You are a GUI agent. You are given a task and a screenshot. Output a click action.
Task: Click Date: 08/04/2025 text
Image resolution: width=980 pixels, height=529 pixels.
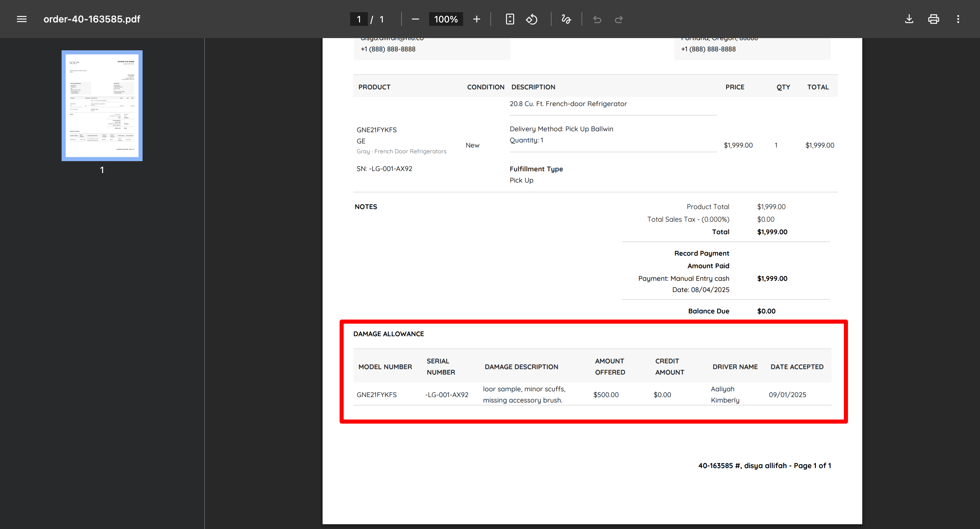[700, 290]
